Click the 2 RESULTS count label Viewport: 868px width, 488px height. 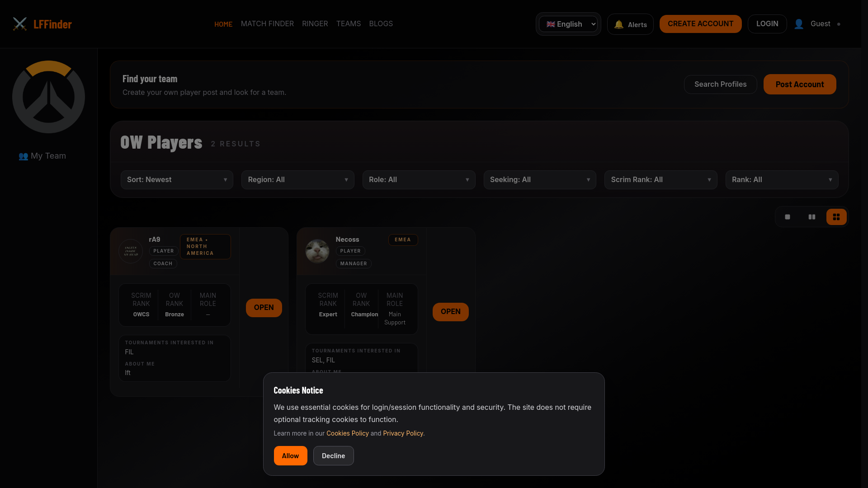click(236, 144)
